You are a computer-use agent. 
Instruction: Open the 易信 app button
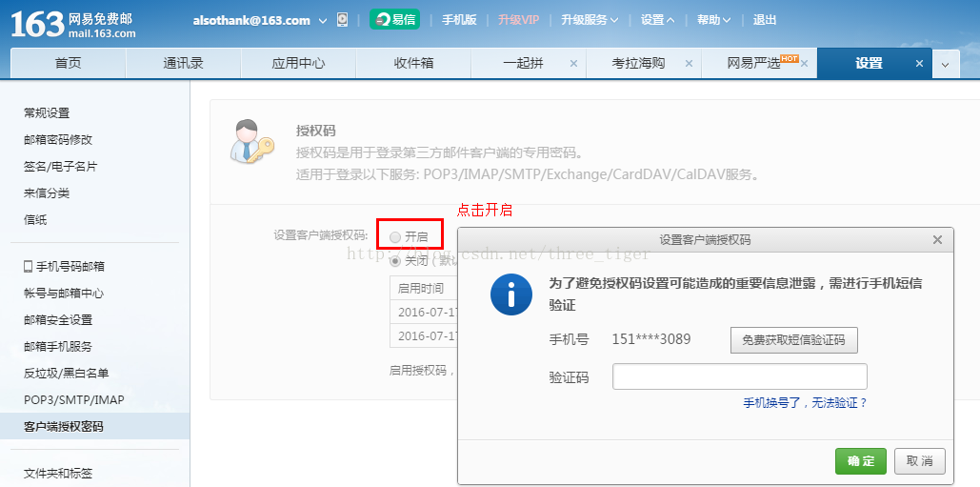click(x=394, y=19)
